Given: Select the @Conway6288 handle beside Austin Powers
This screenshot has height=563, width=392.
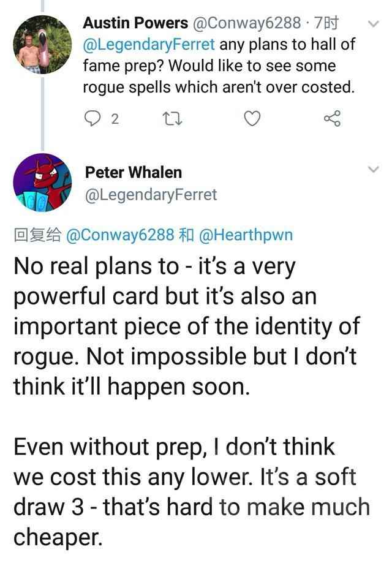Looking at the screenshot, I should tap(246, 24).
